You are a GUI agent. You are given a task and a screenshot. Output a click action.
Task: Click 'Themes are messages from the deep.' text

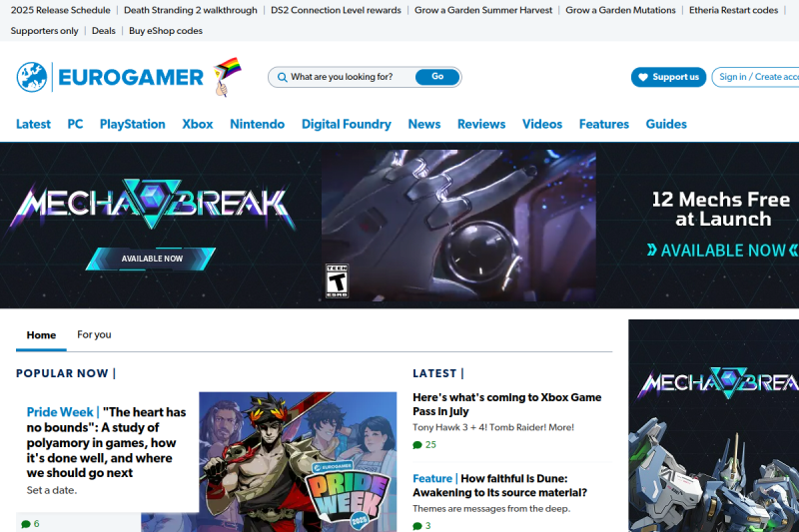pos(491,509)
